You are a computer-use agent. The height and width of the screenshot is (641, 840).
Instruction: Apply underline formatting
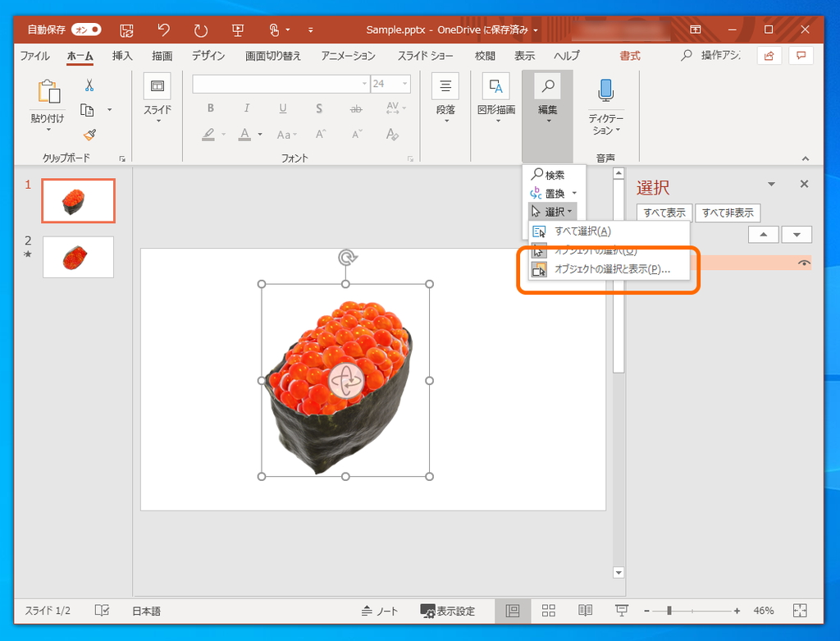pyautogui.click(x=283, y=108)
